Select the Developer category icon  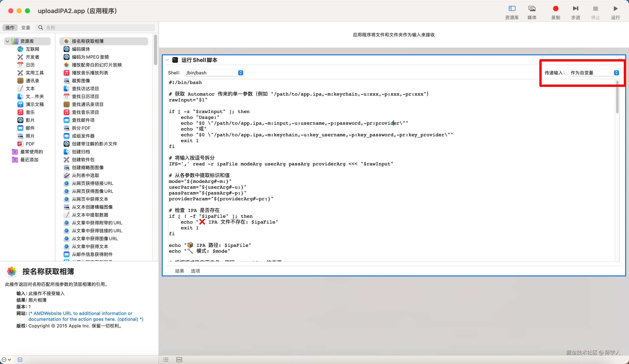tap(20, 57)
